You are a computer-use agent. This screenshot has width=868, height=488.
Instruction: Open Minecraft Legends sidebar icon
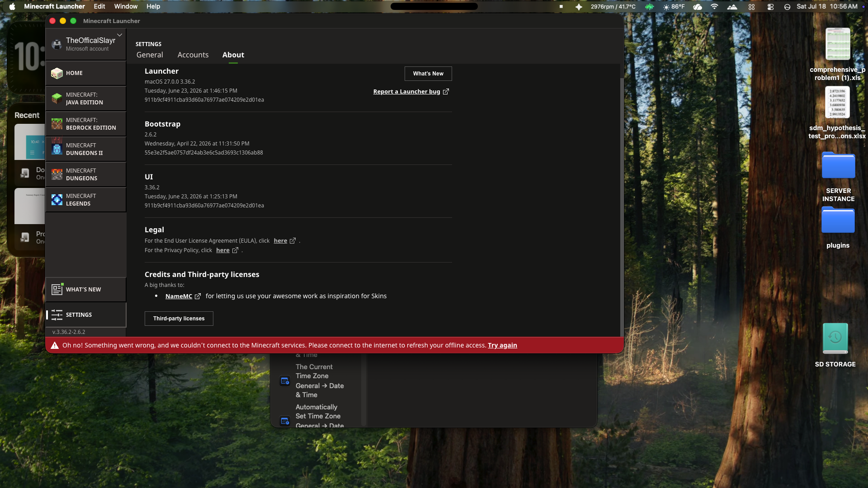coord(57,199)
